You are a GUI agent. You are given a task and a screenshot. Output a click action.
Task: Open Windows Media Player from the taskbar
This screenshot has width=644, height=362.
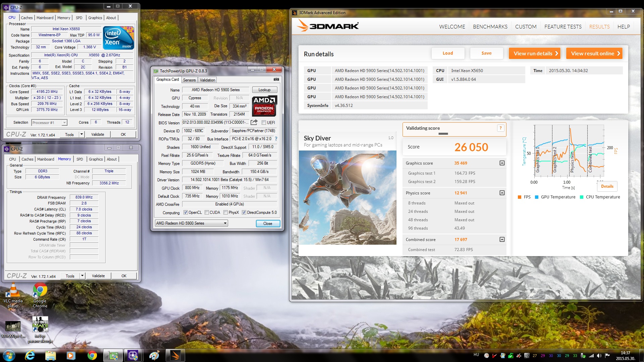(x=71, y=355)
